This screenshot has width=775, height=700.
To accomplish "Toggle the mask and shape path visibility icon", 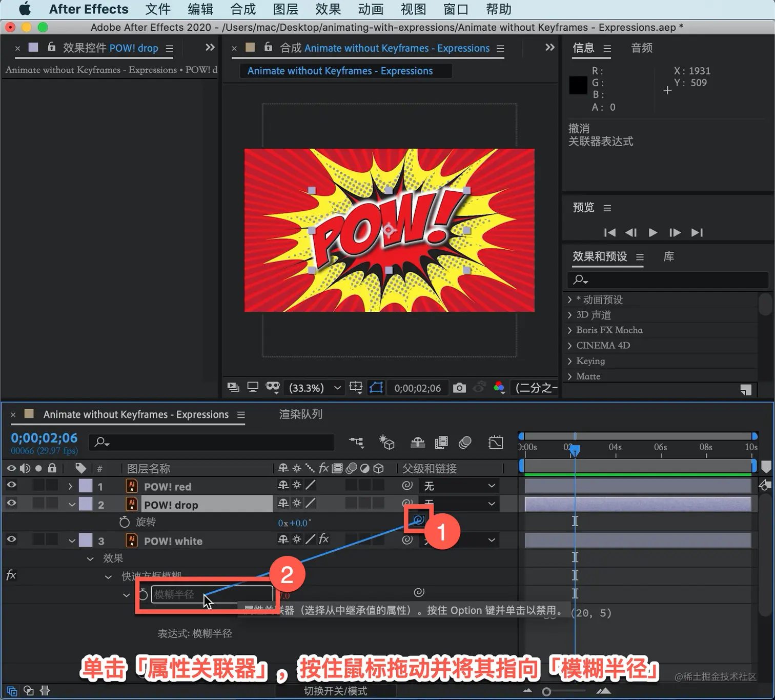I will click(x=376, y=387).
